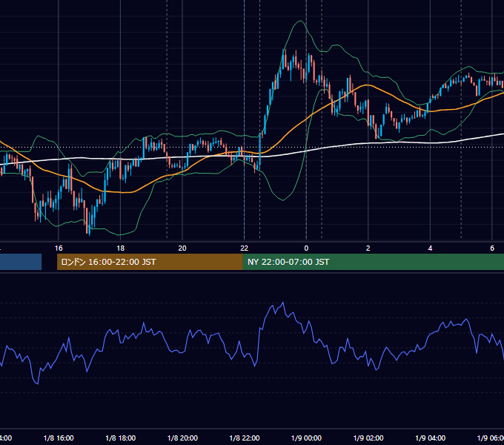Click the NY 22:00-07:00 JST session bar
Image resolution: width=504 pixels, height=445 pixels.
[x=373, y=262]
